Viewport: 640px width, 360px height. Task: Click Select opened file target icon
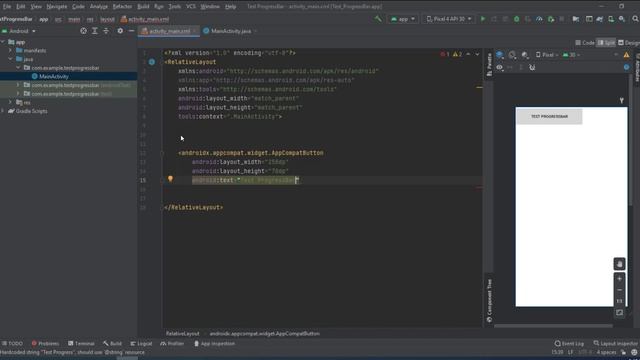point(83,31)
